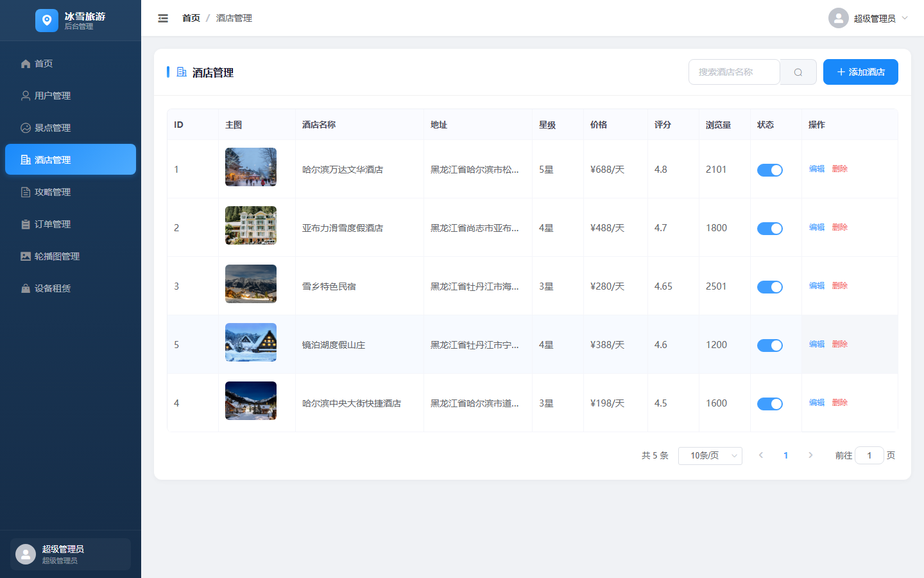924x578 pixels.
Task: Click the search magnifier icon button
Action: pyautogui.click(x=798, y=72)
